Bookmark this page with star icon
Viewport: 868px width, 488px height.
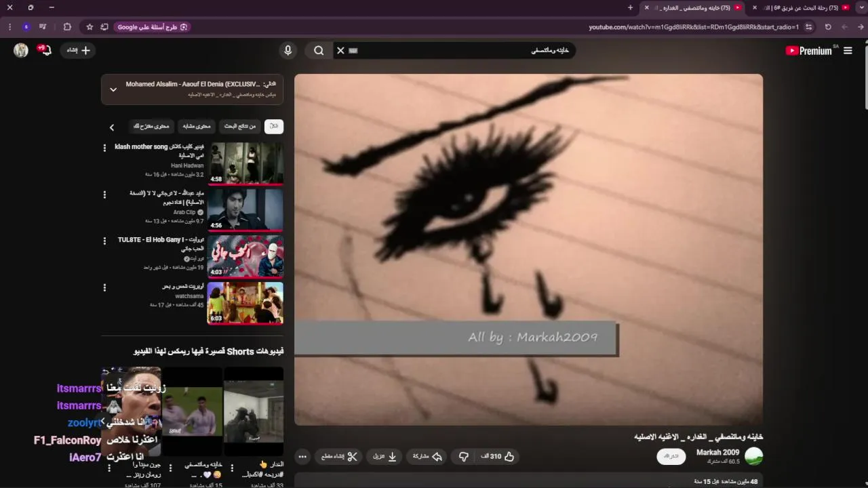tap(90, 26)
